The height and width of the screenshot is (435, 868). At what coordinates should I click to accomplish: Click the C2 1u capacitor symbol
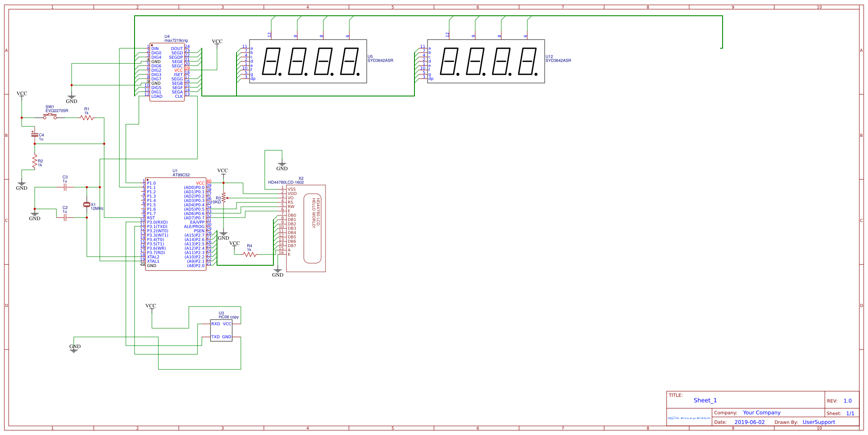pos(65,217)
